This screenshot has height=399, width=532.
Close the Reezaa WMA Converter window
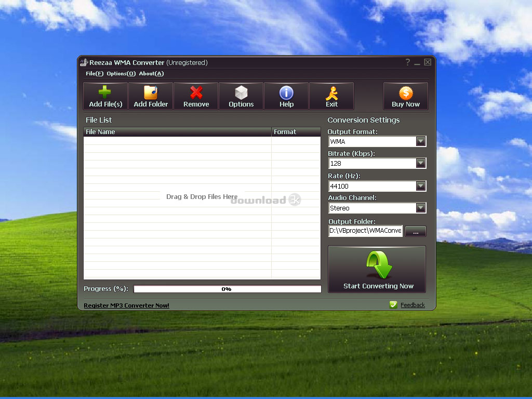tap(428, 62)
